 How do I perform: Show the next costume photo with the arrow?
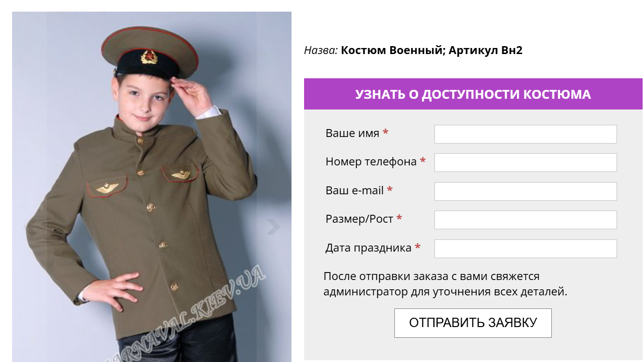(274, 226)
